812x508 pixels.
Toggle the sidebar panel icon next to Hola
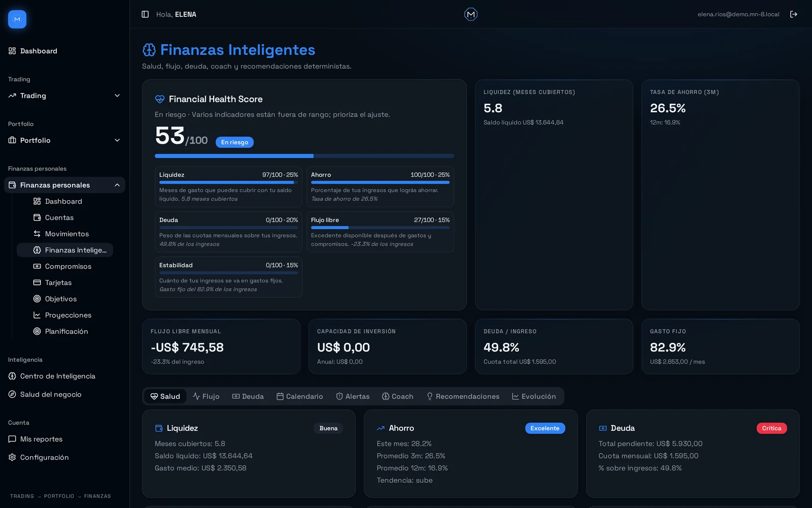pos(145,14)
